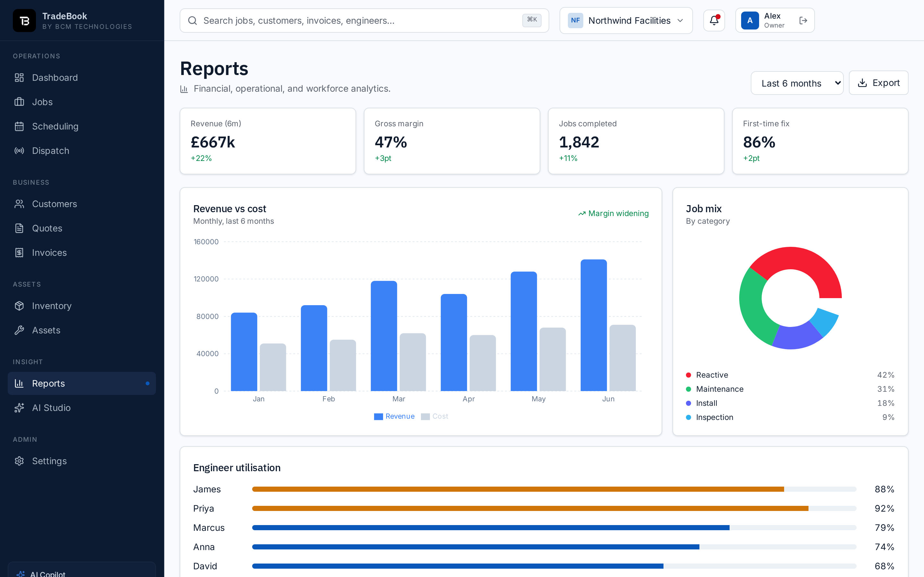
Task: Click the Invoices receipt icon
Action: (19, 253)
